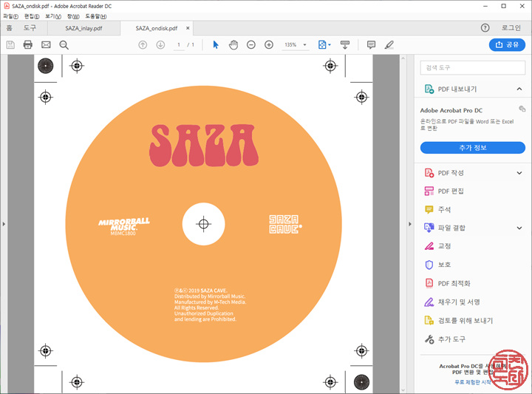Collapse the PDF 내보내기 section
This screenshot has width=532, height=394.
coord(519,89)
